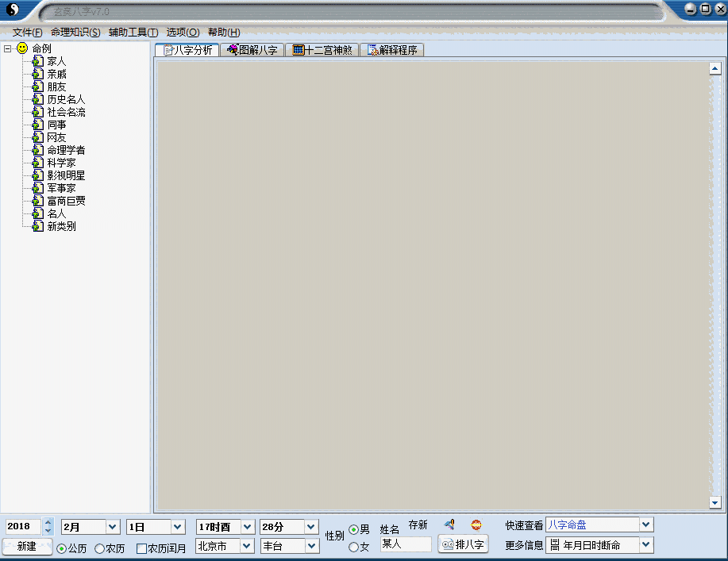
Task: Click the scrollbar down arrow in analysis pane
Action: point(715,502)
